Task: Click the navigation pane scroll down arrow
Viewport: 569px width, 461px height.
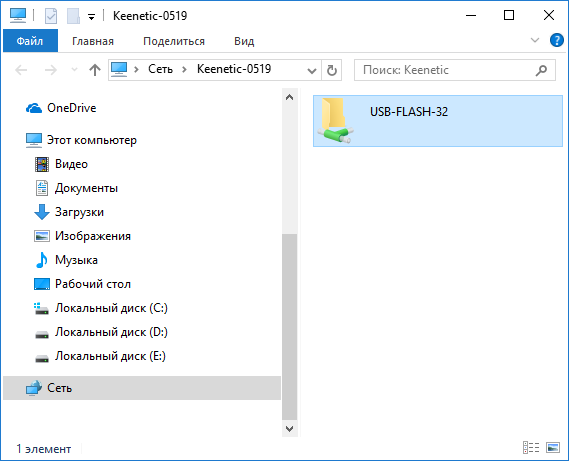Action: pyautogui.click(x=290, y=429)
